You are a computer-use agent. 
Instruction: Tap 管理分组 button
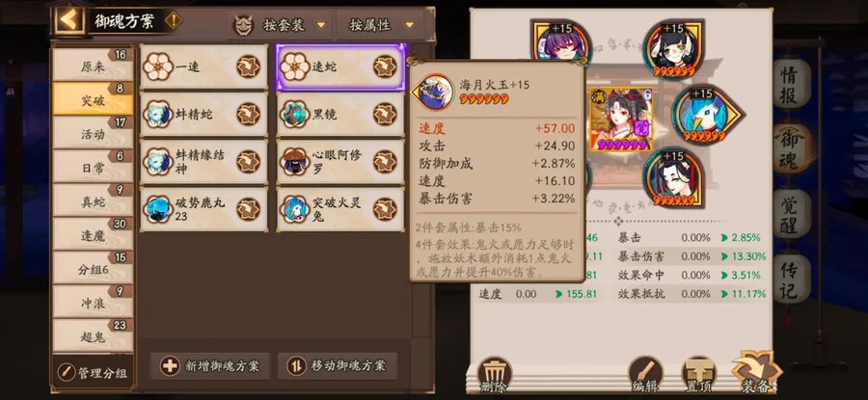click(x=93, y=371)
